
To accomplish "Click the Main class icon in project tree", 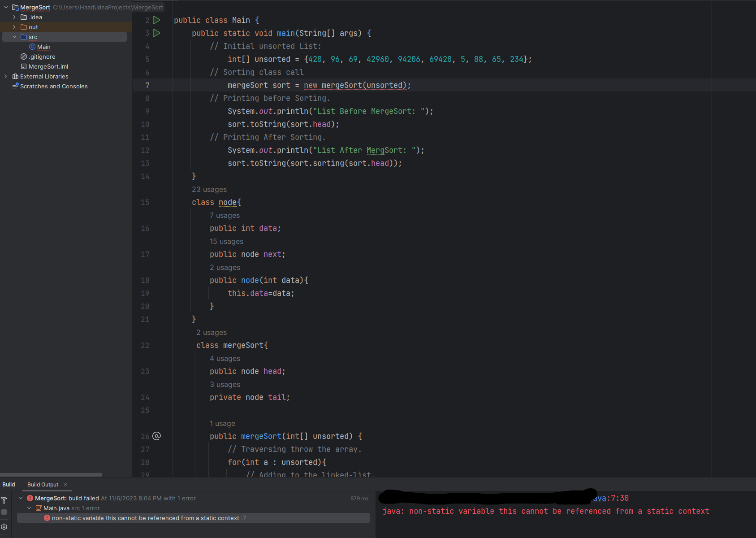I will point(32,47).
